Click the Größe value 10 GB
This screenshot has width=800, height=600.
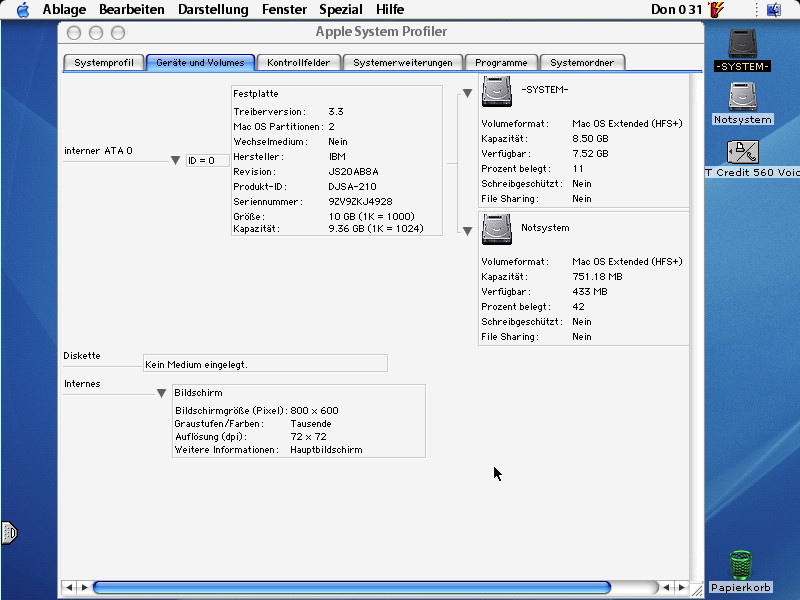pos(371,217)
